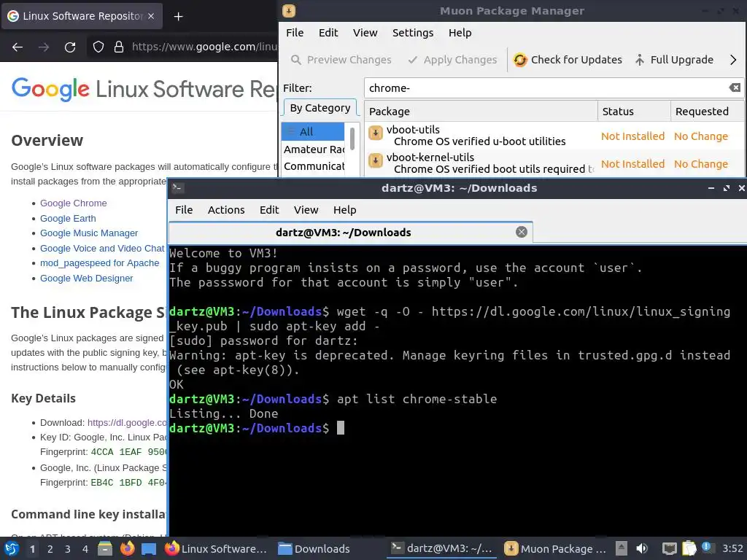Click the vboot-kernel-utils package icon
747x560 pixels.
[x=376, y=160]
